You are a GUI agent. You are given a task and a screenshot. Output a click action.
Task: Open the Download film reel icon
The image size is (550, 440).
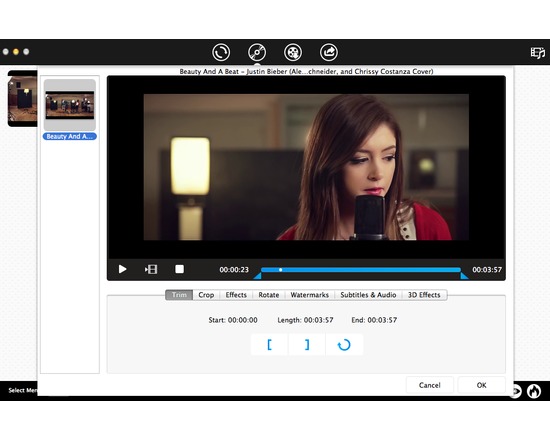(293, 52)
